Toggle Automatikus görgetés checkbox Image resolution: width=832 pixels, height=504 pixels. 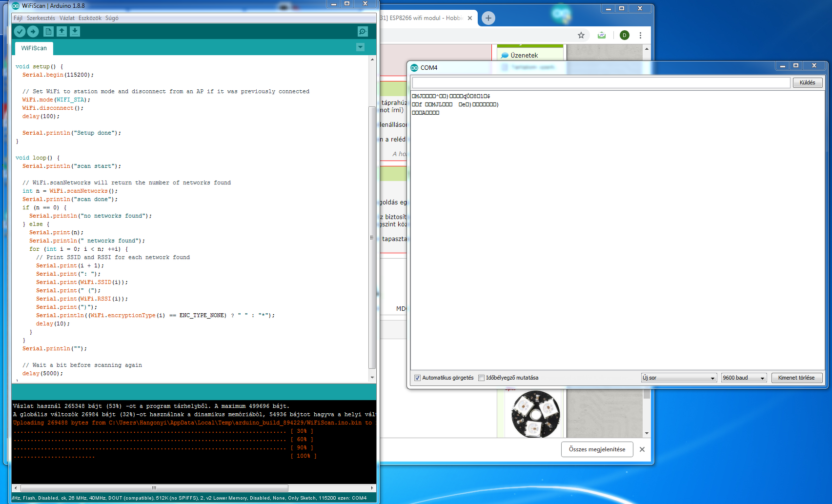click(417, 378)
